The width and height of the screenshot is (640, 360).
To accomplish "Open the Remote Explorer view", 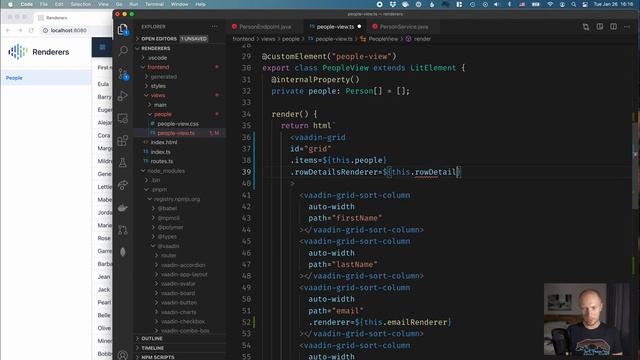I will tap(122, 118).
